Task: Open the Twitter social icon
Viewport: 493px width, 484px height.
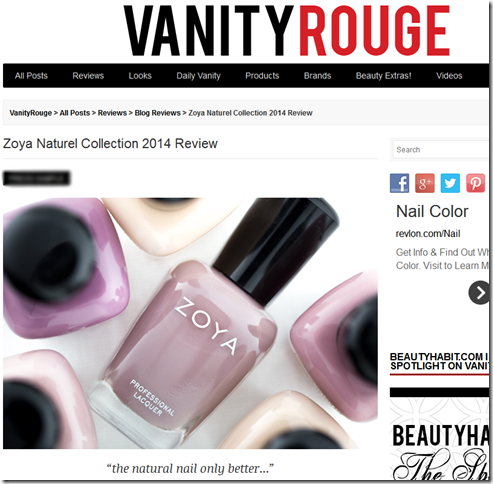Action: 450,183
